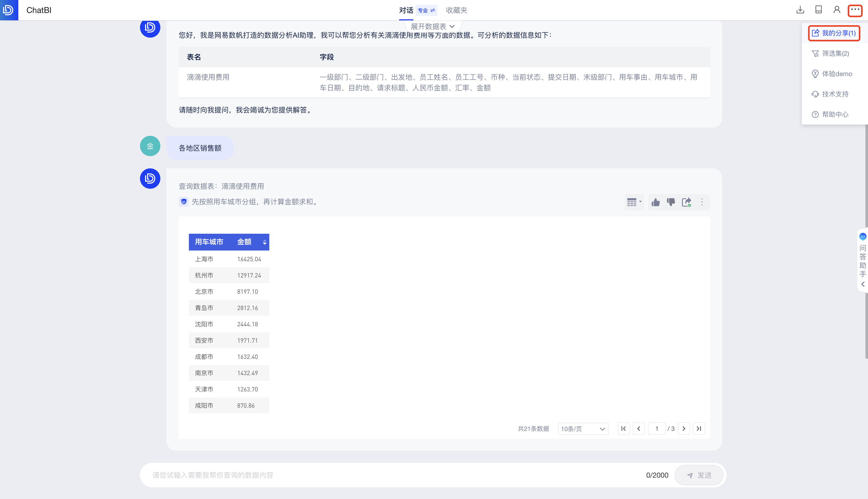Viewport: 868px width, 499px height.
Task: Select 我的分享(1) menu item
Action: (x=834, y=33)
